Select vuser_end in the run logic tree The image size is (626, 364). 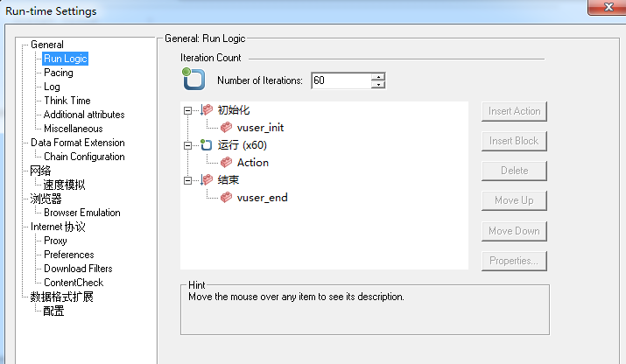point(263,198)
